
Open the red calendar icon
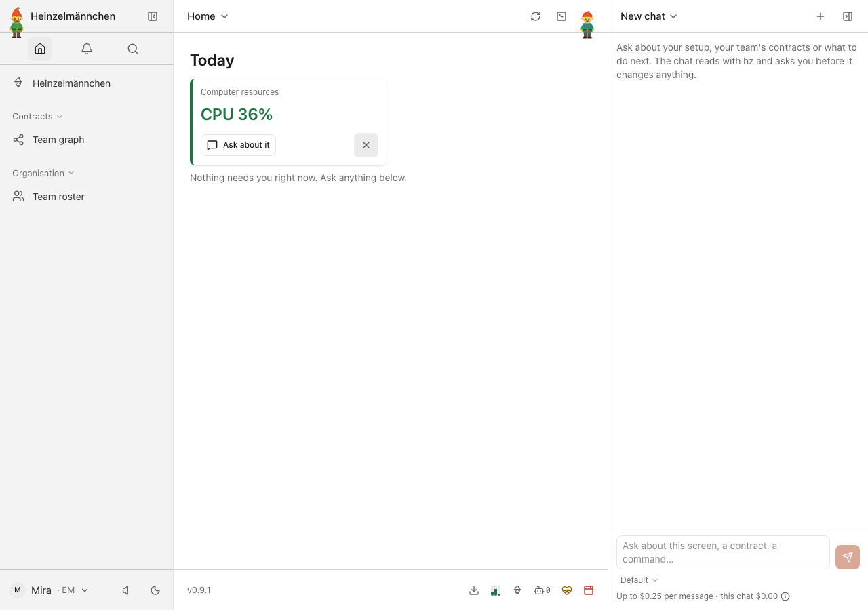click(589, 590)
